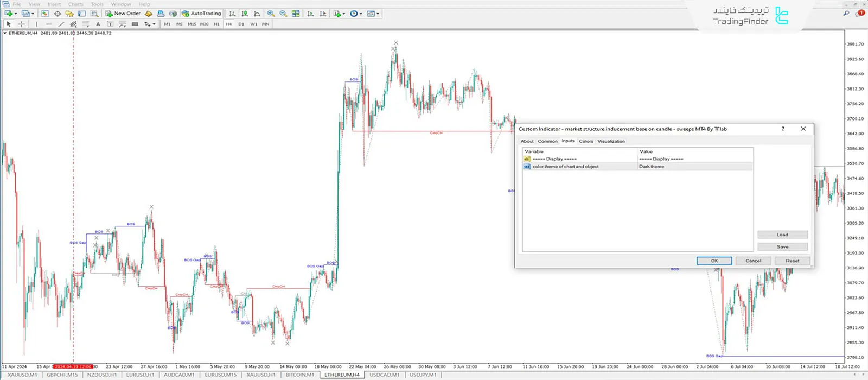Zoom out of the chart
Viewport: 868px width, 380px height.
[x=283, y=14]
